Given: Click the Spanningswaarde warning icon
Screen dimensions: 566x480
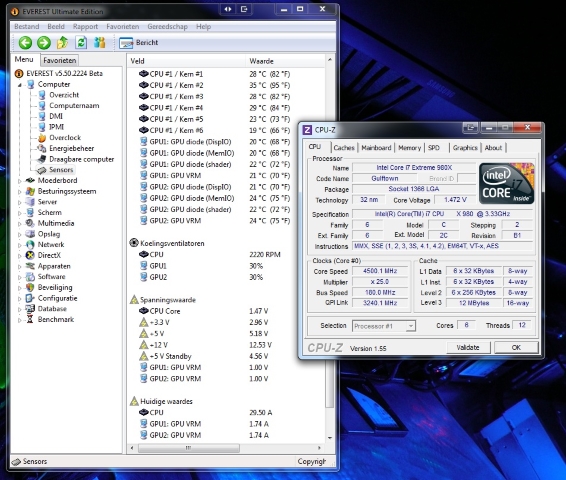Looking at the screenshot, I should (134, 300).
